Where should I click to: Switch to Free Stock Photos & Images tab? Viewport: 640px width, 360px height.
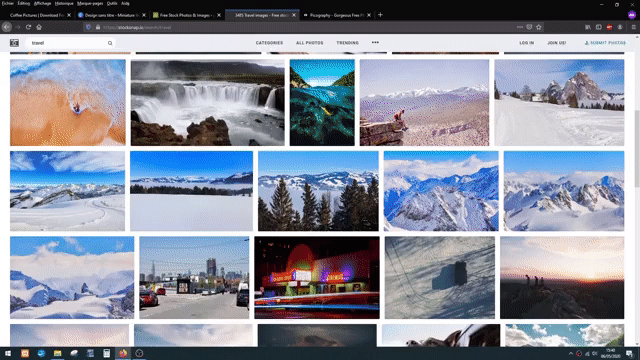tap(186, 15)
